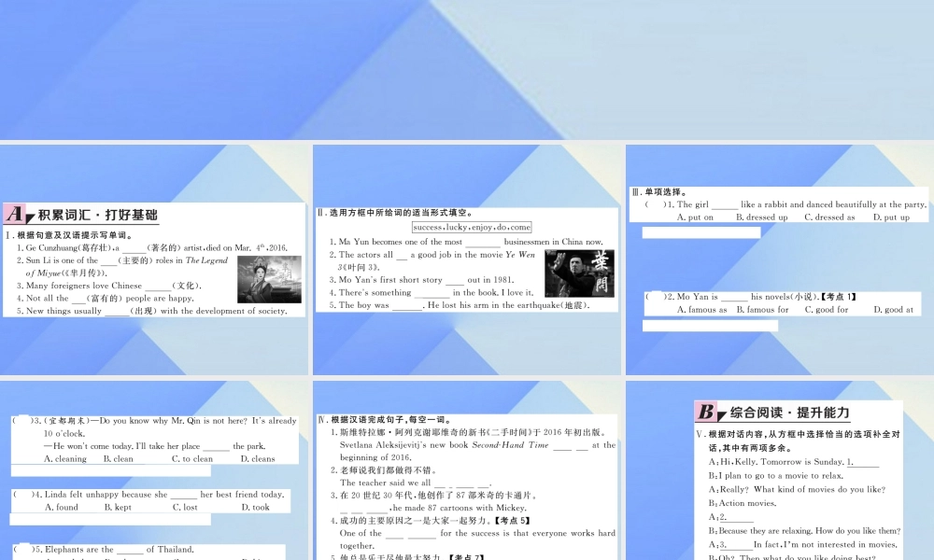
Task: Click the heading 积累词汇·打好基础
Action: tap(98, 216)
